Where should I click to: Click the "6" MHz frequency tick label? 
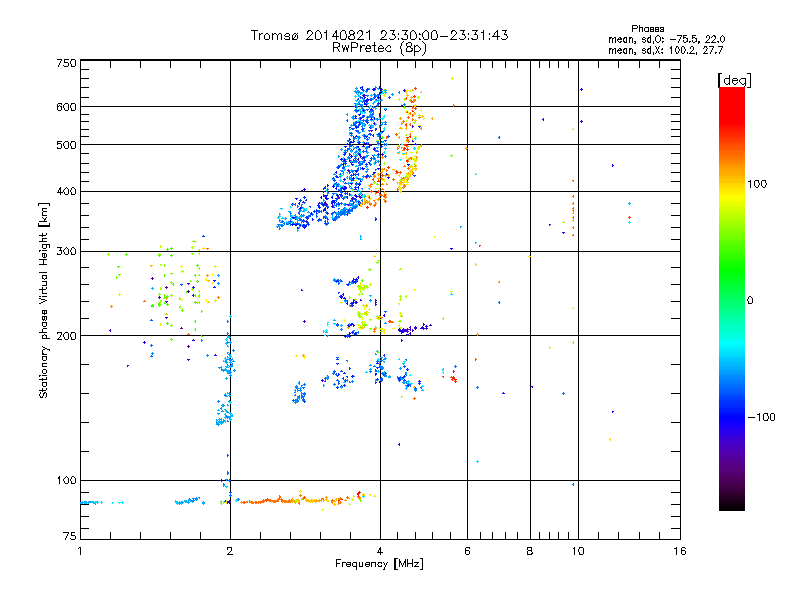pyautogui.click(x=467, y=551)
